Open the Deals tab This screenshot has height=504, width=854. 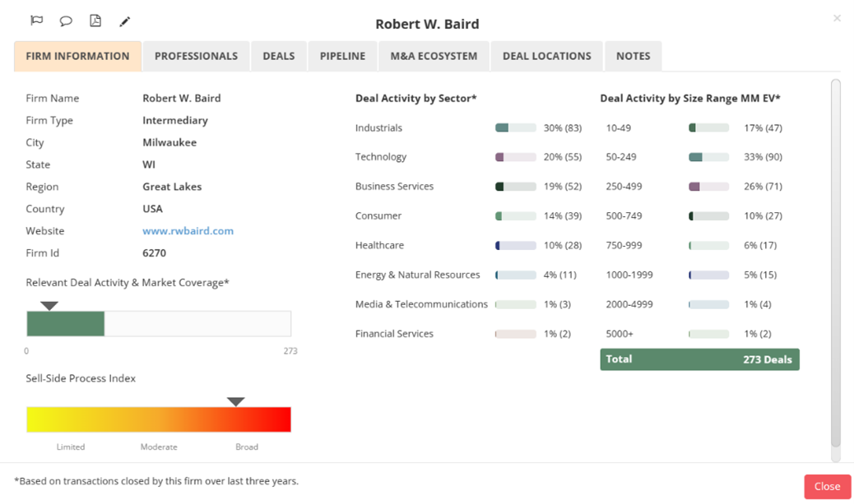279,56
